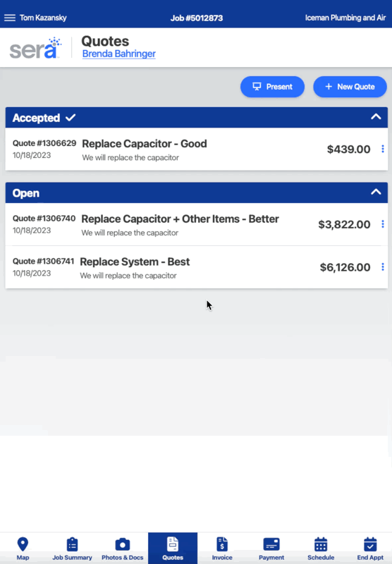
Task: Open the Schedule calendar icon
Action: click(321, 544)
